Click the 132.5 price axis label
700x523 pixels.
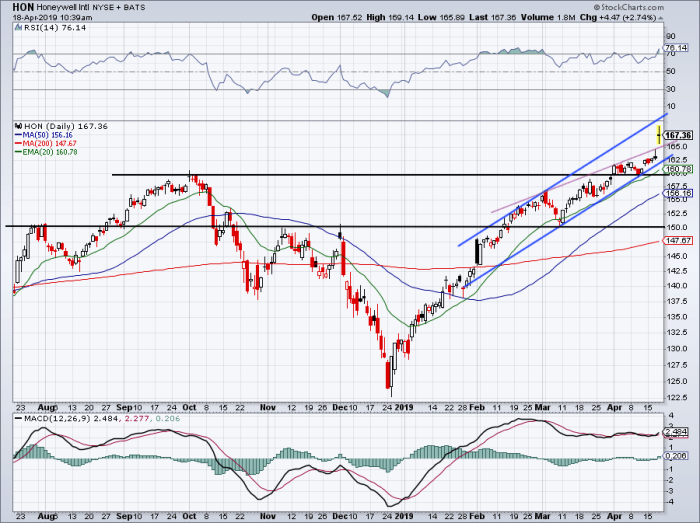coord(675,332)
